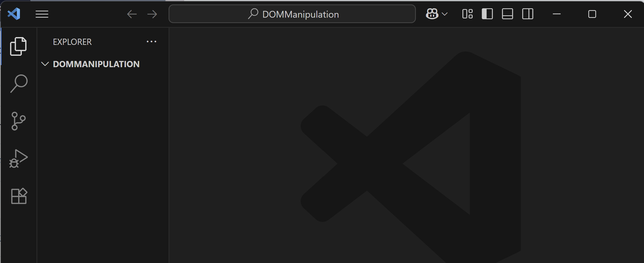Open the Source Control view
Viewport: 644px width, 263px height.
pyautogui.click(x=18, y=121)
